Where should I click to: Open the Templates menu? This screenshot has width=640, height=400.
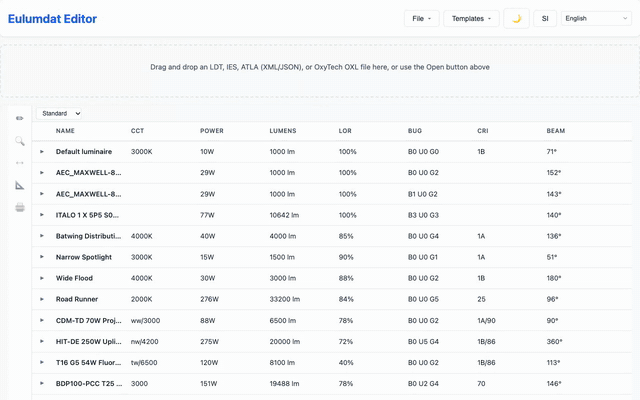click(471, 19)
